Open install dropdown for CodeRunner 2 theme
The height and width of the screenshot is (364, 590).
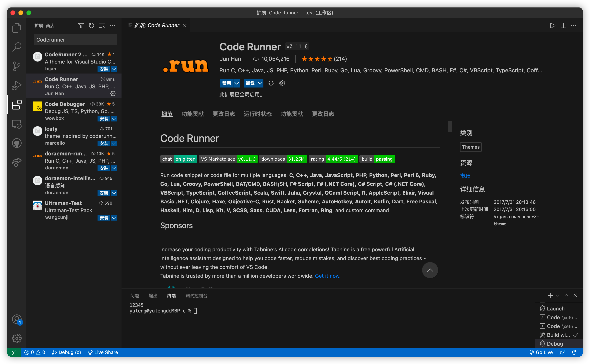[x=114, y=69]
